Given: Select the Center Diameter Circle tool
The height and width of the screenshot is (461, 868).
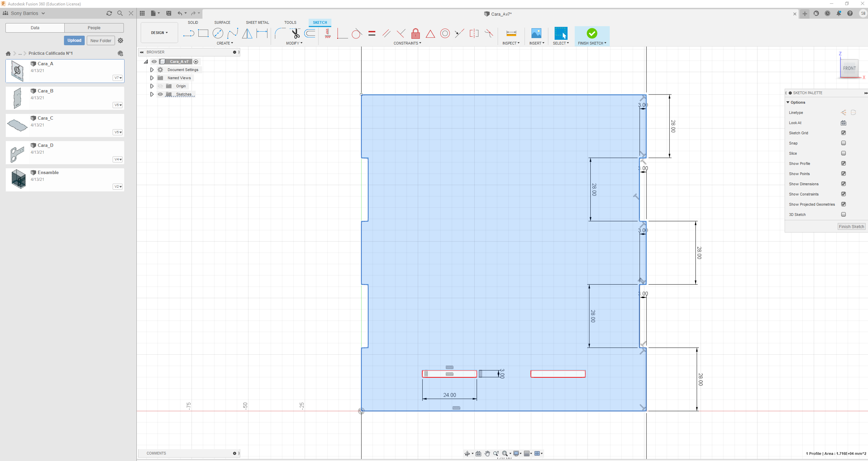Looking at the screenshot, I should coord(218,33).
